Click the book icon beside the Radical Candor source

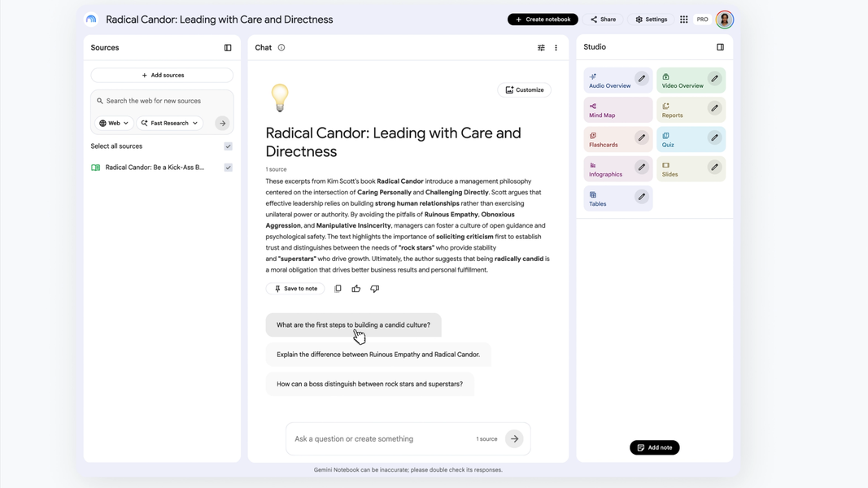click(96, 168)
